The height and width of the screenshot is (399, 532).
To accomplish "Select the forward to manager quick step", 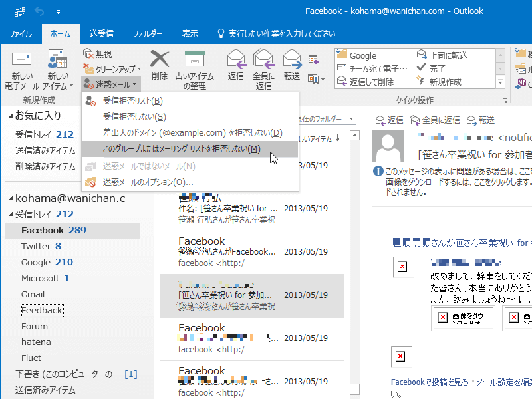I will coord(442,55).
